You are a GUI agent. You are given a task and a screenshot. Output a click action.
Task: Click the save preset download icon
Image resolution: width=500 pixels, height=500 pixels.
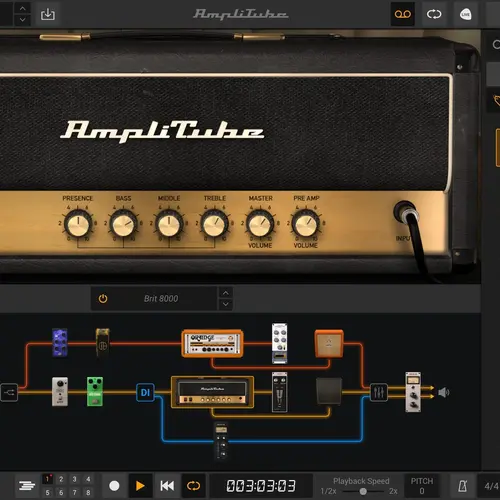pos(48,14)
